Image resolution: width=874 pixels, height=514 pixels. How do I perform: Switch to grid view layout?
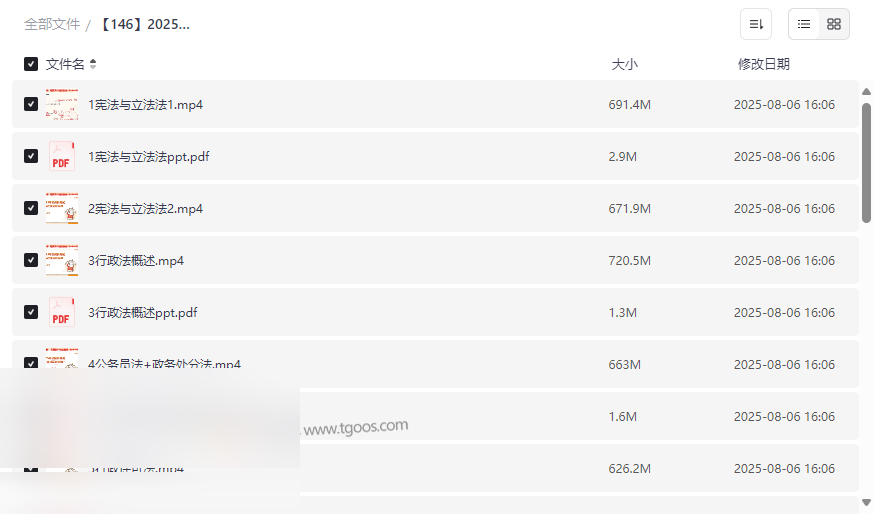(834, 24)
